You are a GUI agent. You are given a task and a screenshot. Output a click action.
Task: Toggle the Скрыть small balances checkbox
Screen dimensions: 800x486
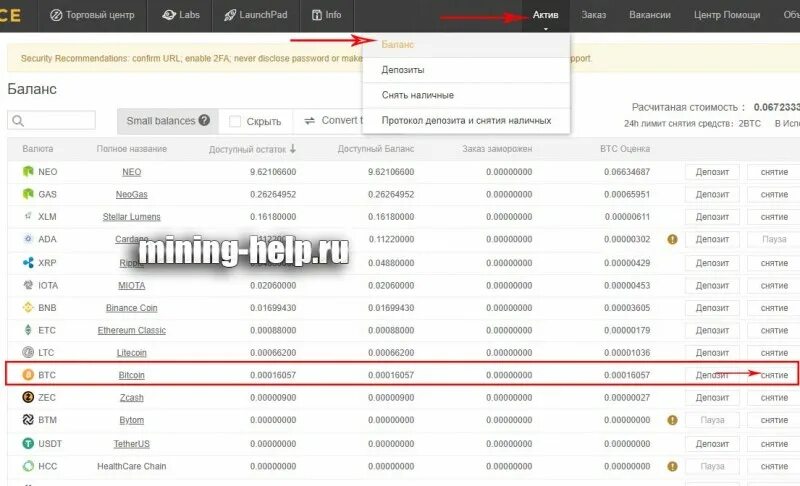pos(235,121)
